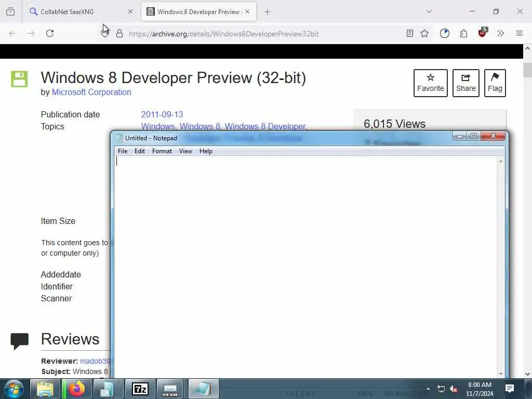Show more tools overflow chevron

click(500, 33)
